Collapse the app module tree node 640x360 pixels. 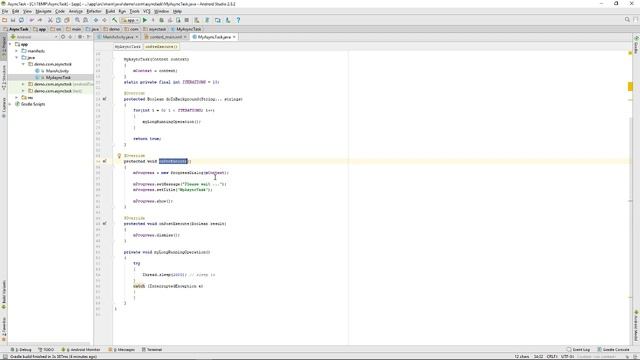point(10,44)
